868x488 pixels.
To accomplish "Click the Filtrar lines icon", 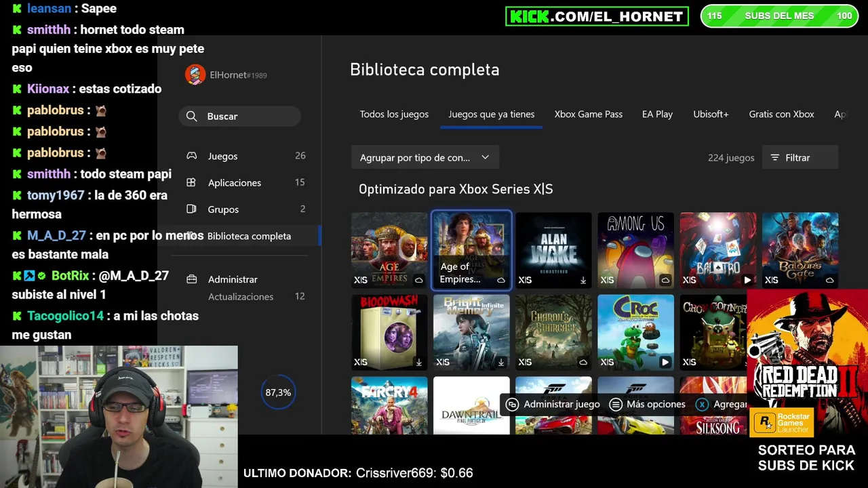I will (x=775, y=157).
